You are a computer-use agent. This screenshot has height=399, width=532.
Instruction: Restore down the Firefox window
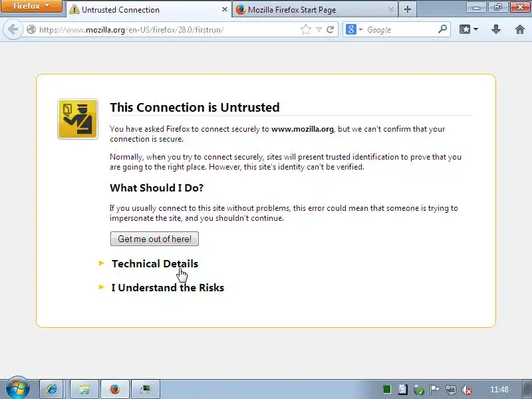coord(497,7)
